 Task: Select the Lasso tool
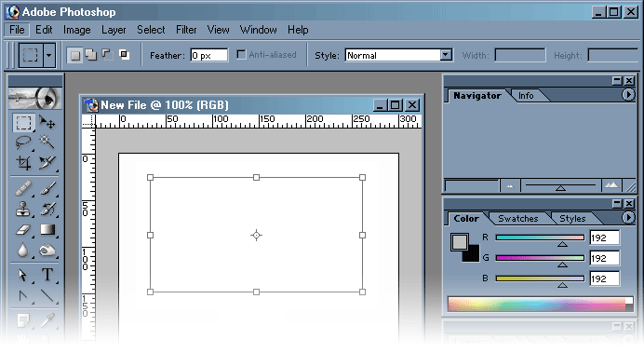click(x=23, y=143)
